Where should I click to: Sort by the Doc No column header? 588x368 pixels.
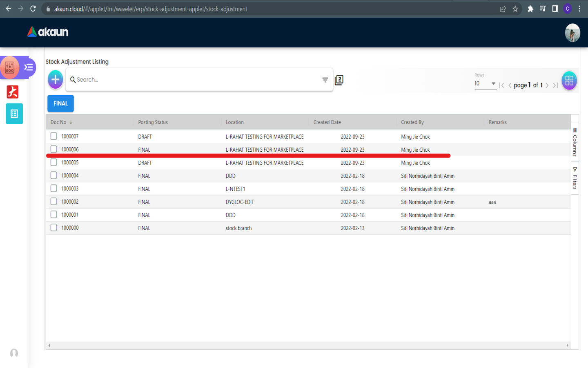pos(58,122)
